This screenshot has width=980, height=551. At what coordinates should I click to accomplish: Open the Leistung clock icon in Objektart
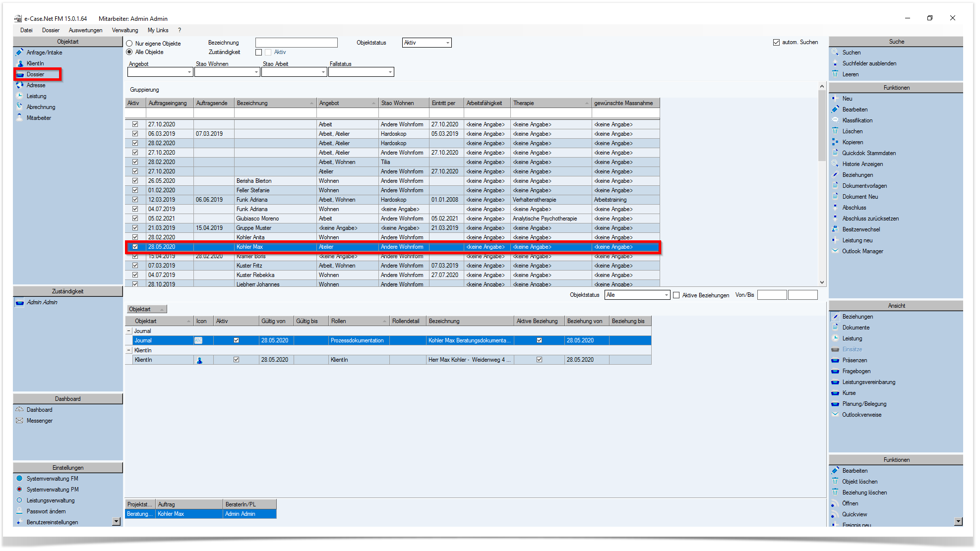pos(19,96)
